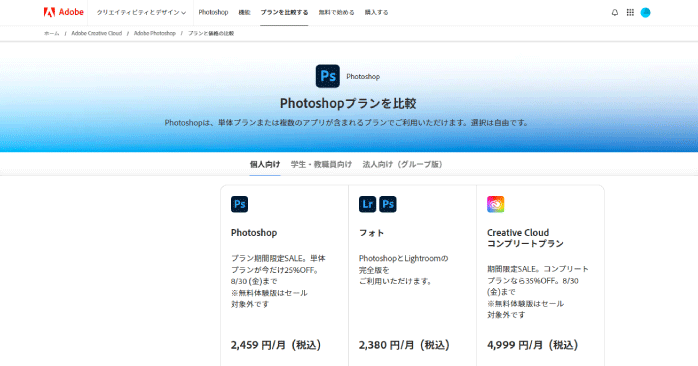Click the フォト plan card title
This screenshot has width=698, height=366.
pyautogui.click(x=371, y=232)
